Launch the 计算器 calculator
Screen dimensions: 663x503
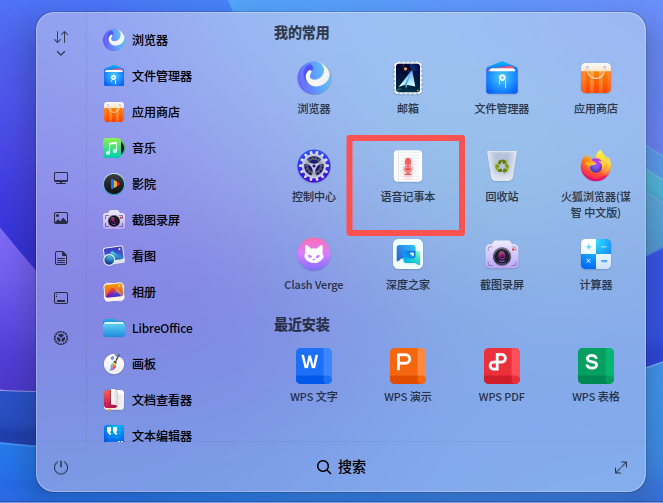point(596,264)
